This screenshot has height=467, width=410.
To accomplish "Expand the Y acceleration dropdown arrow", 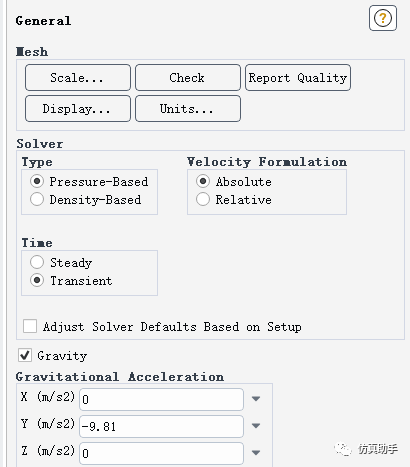I will (256, 426).
